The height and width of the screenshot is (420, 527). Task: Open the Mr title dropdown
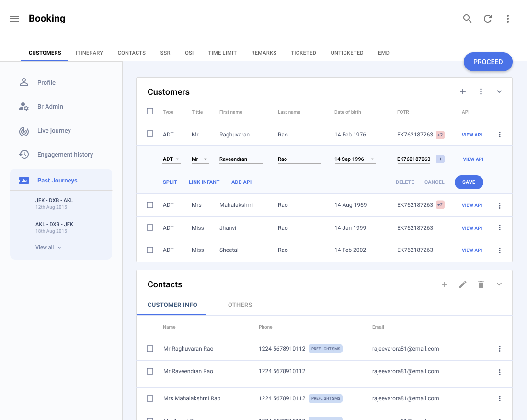click(200, 159)
